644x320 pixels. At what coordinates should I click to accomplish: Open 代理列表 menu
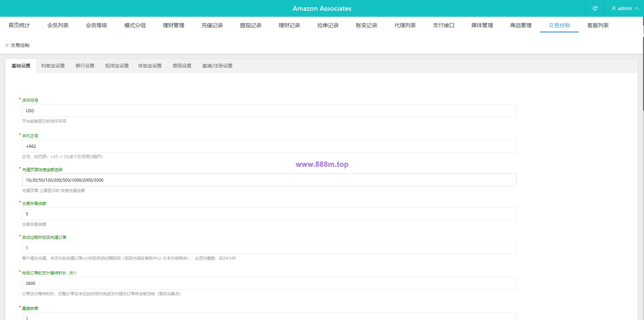click(405, 25)
